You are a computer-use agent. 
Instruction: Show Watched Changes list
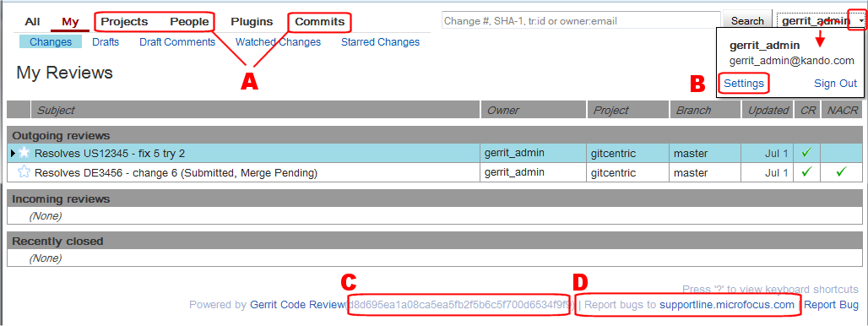[x=278, y=42]
